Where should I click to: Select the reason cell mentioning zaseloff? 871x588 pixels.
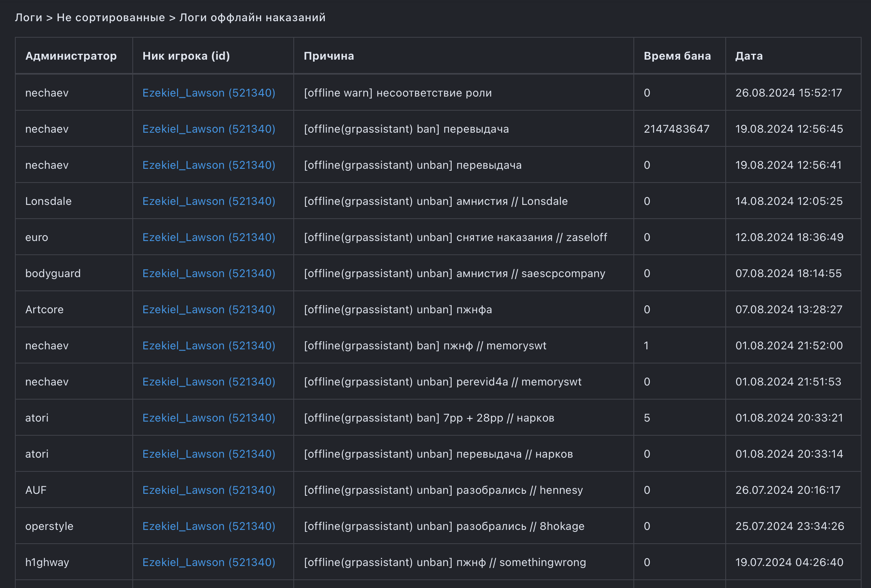[x=455, y=237]
